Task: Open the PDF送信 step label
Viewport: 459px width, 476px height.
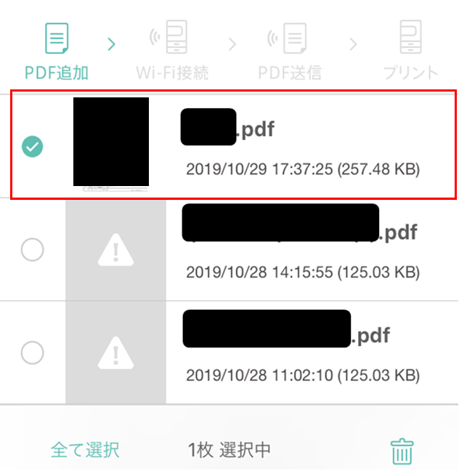Action: point(290,73)
